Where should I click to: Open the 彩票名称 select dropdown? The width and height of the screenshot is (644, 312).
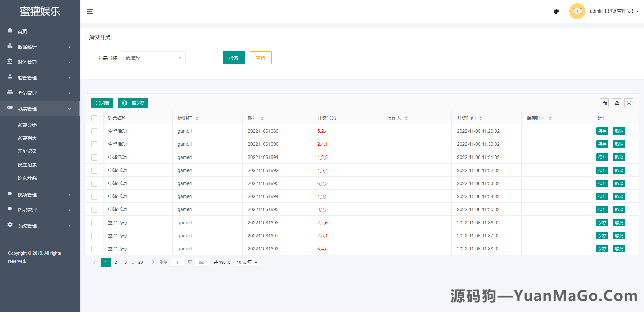coord(154,58)
